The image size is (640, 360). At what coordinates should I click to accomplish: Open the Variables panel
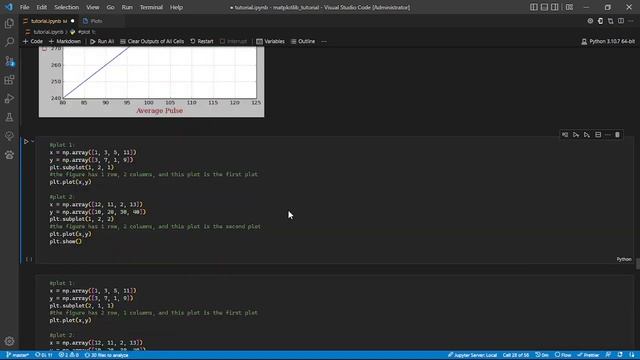270,41
